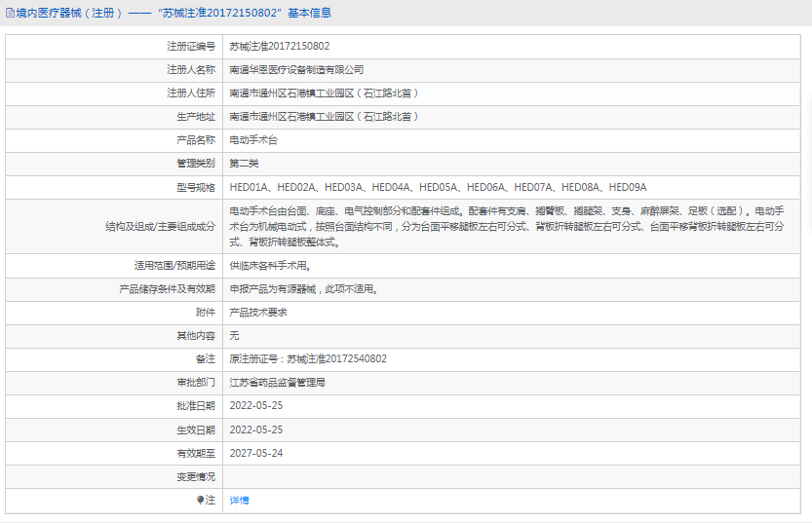Click the 结构及组成/主要组成成分 label
Screen dimensions: 812x523
coord(160,227)
